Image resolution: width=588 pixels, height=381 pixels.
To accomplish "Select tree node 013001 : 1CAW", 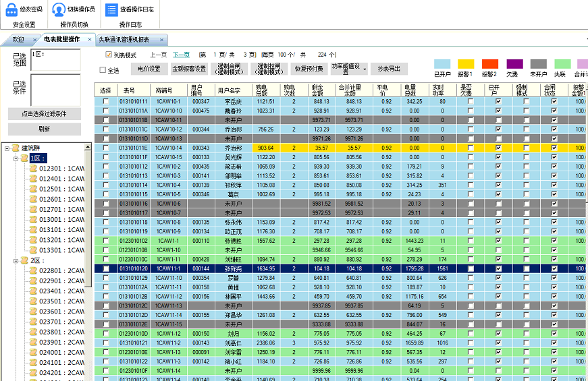I will (x=61, y=220).
